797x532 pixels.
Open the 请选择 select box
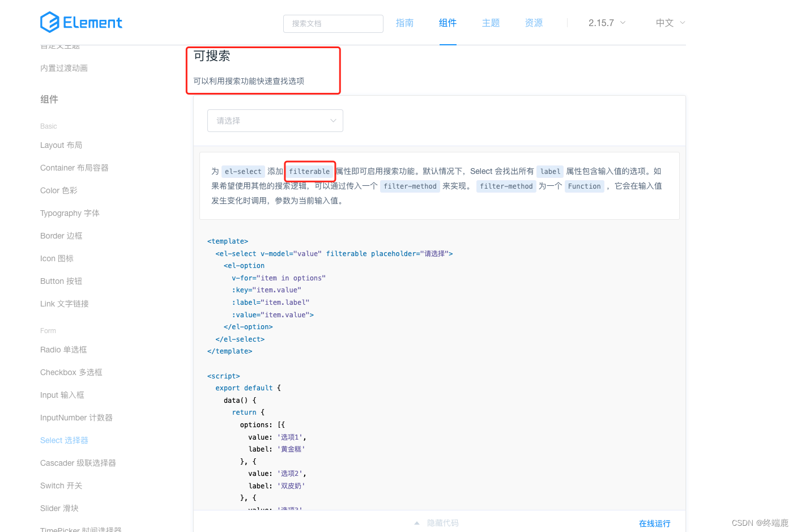click(x=275, y=121)
